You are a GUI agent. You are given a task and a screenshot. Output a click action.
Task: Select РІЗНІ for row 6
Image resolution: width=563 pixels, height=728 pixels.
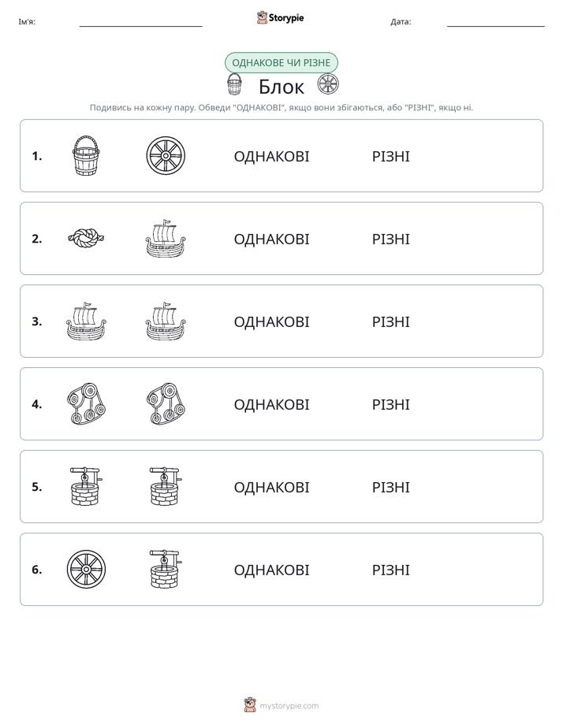point(390,570)
